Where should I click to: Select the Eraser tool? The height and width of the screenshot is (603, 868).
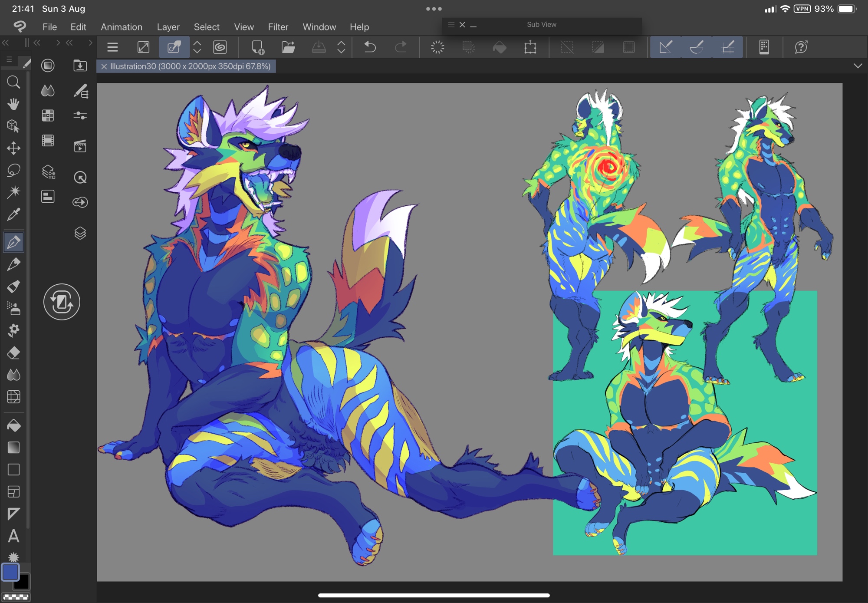click(13, 353)
